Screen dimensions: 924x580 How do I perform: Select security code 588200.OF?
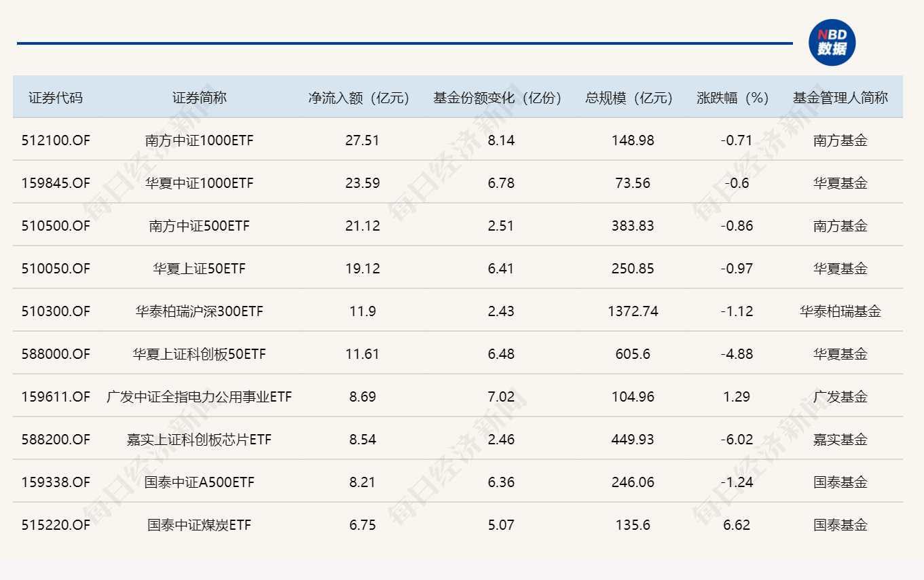(x=56, y=440)
